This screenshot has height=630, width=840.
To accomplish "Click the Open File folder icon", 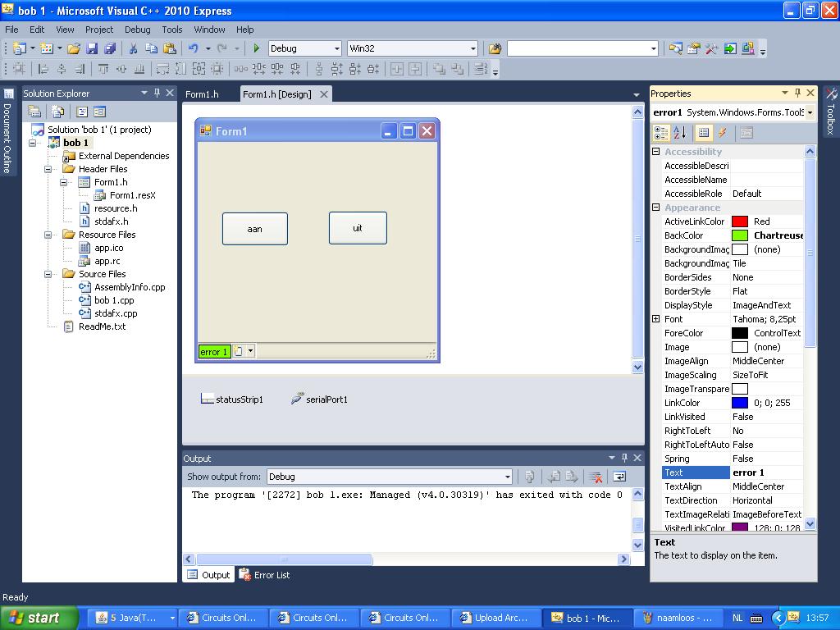I will (x=74, y=48).
